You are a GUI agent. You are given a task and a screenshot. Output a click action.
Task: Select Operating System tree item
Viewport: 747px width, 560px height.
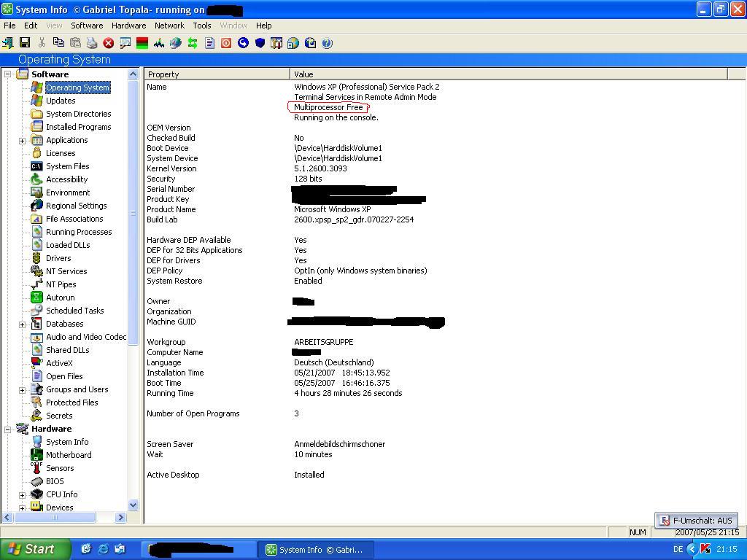pyautogui.click(x=77, y=87)
